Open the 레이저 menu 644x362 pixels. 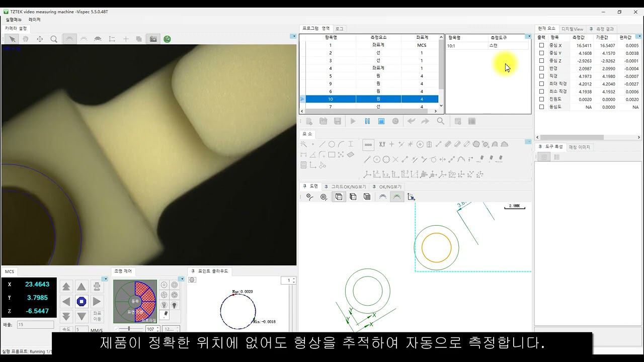coord(35,20)
